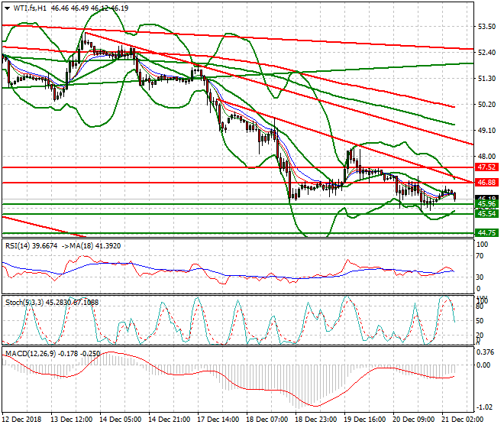Click the MACD(12,26,9) indicator label
Image resolution: width=504 pixels, height=428 pixels.
point(31,354)
